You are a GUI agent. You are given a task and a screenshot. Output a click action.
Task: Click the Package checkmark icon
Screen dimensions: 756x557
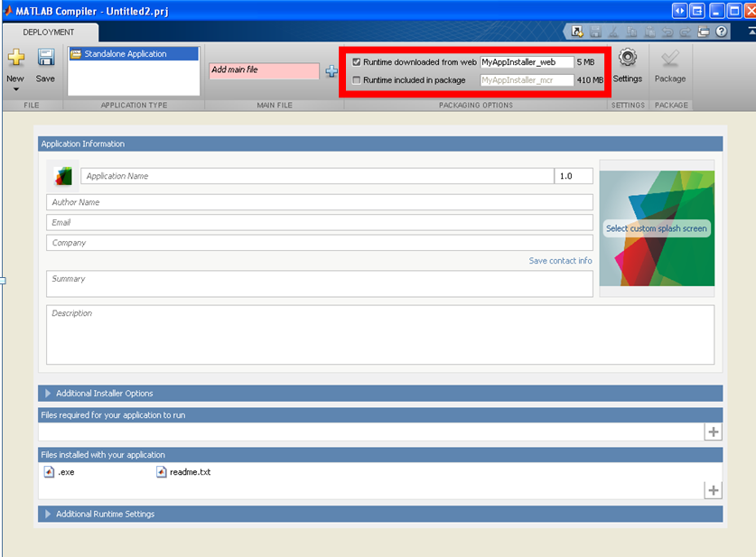pos(670,60)
